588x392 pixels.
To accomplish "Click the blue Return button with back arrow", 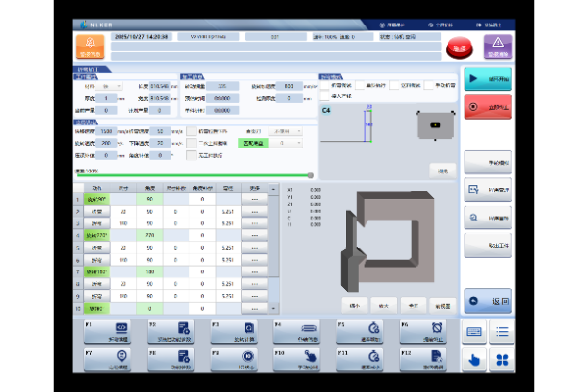I will 488,302.
